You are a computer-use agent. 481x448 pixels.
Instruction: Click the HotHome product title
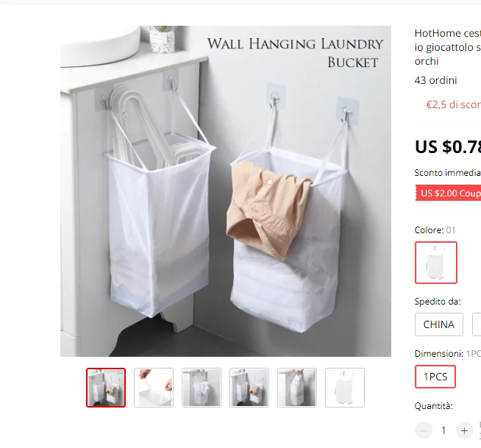click(x=448, y=47)
